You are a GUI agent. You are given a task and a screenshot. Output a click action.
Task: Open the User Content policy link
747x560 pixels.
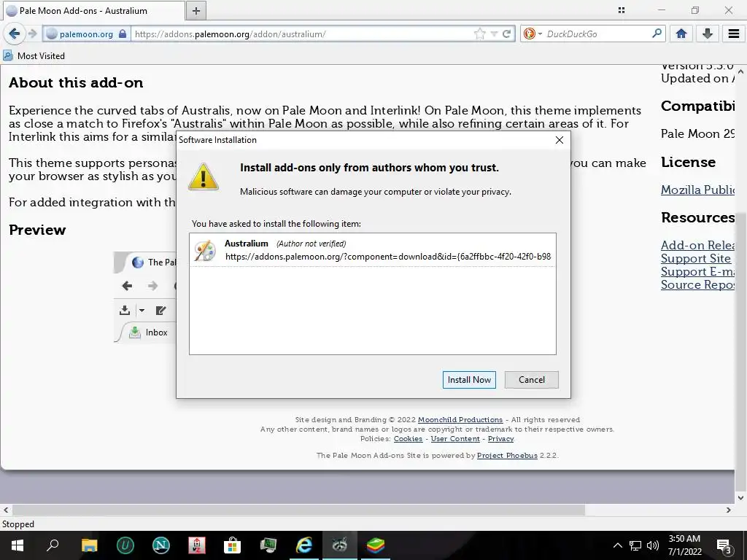point(455,438)
